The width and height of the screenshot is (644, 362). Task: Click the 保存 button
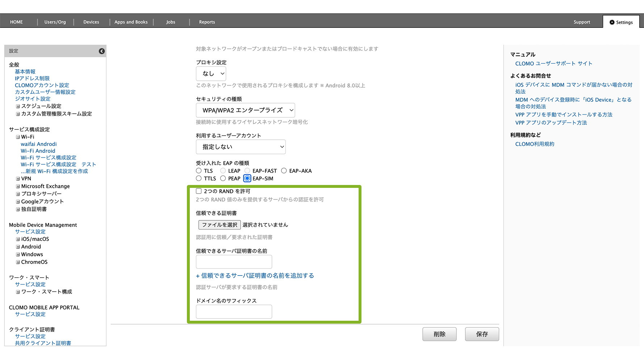[482, 334]
